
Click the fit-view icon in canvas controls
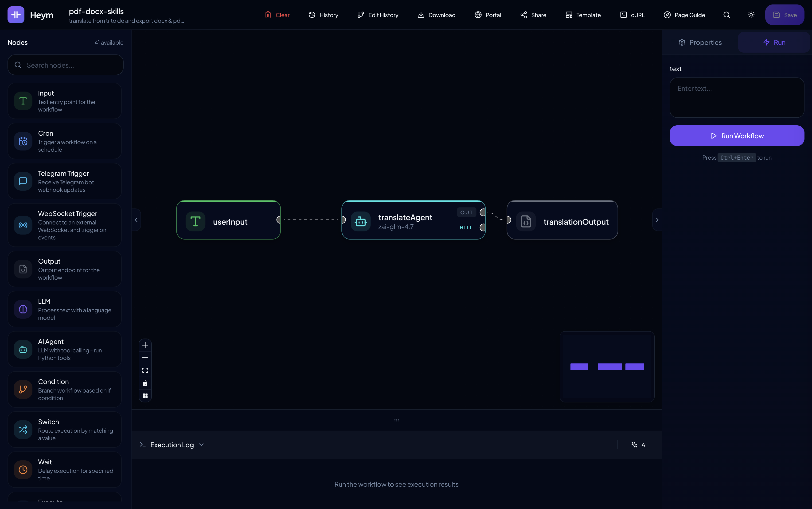tap(145, 370)
